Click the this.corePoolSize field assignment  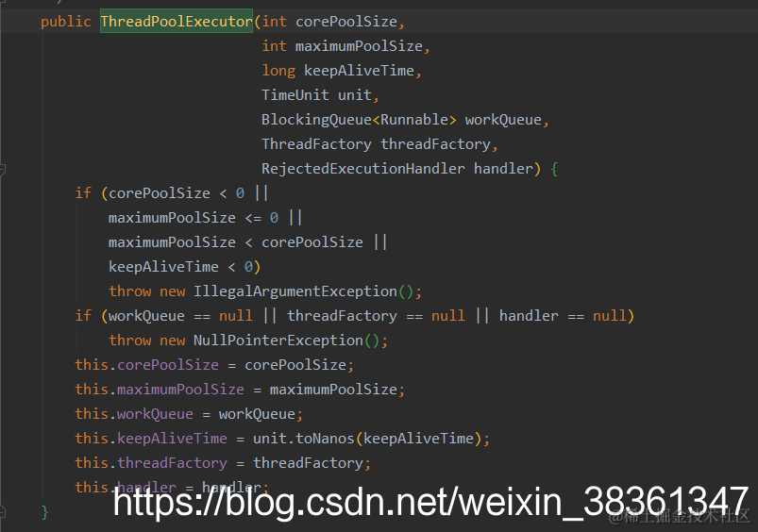[x=147, y=365]
